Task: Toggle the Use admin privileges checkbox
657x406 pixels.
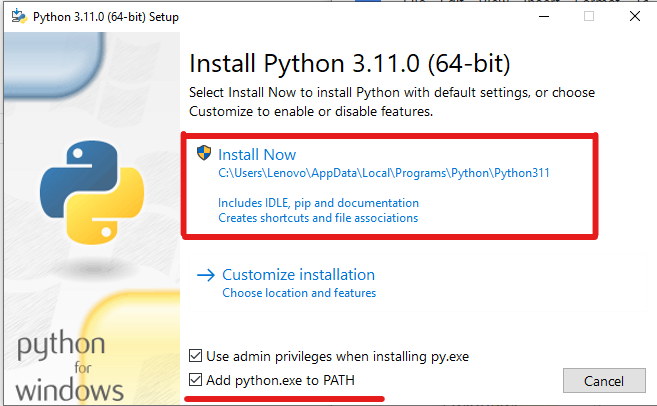Action: coord(196,356)
